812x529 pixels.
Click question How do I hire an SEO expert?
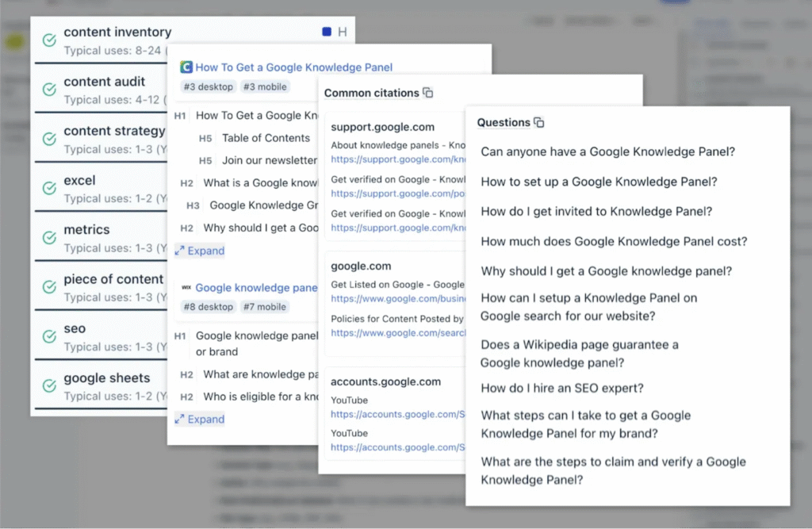pyautogui.click(x=562, y=389)
